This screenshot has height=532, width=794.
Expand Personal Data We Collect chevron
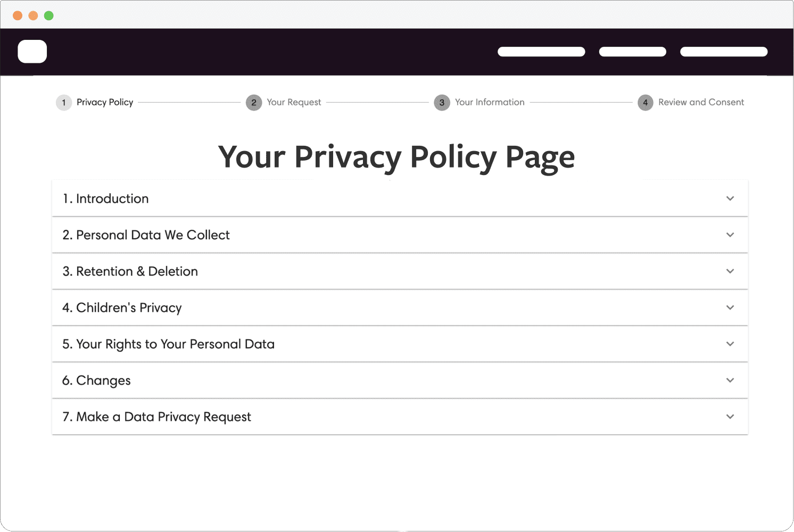pos(730,235)
